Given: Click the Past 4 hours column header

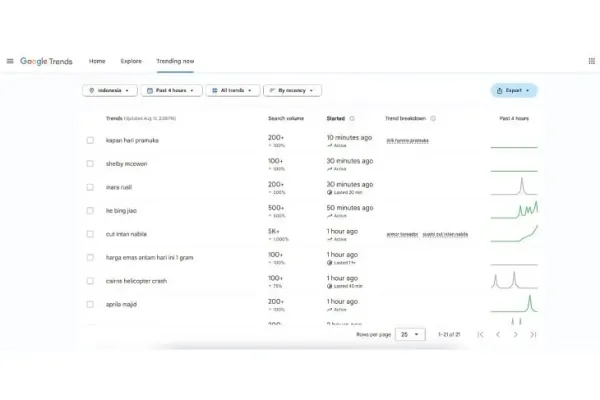Looking at the screenshot, I should pyautogui.click(x=514, y=118).
